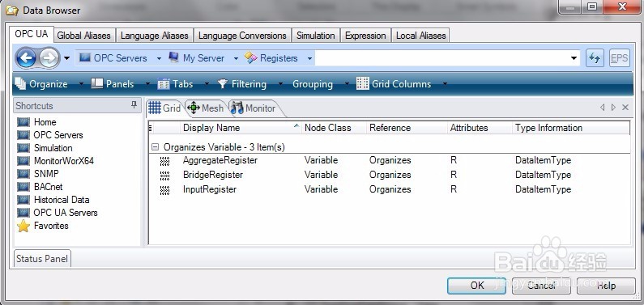Close the current view tab with X
644x305 pixels.
pos(625,108)
